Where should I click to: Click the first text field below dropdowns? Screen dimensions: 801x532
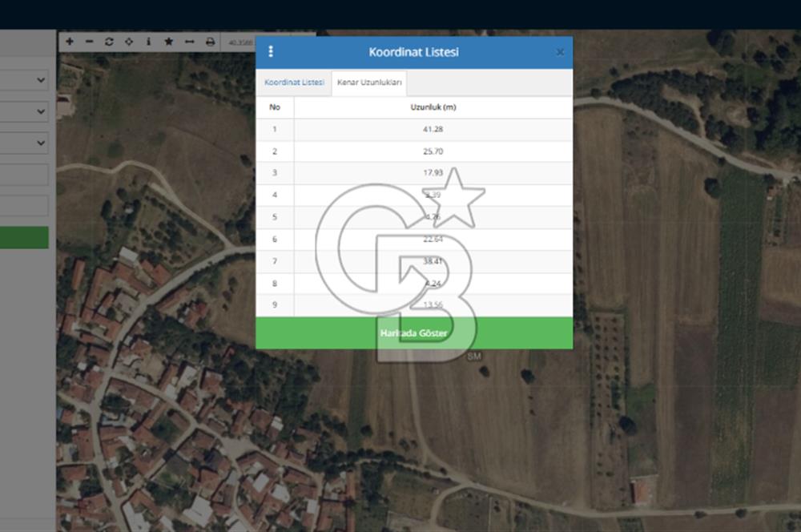24,175
